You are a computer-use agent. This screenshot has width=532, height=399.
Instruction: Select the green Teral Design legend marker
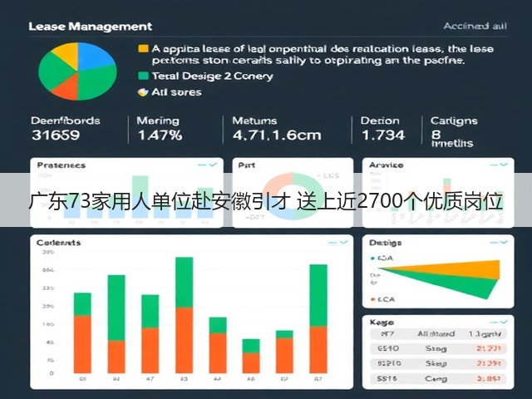click(143, 76)
